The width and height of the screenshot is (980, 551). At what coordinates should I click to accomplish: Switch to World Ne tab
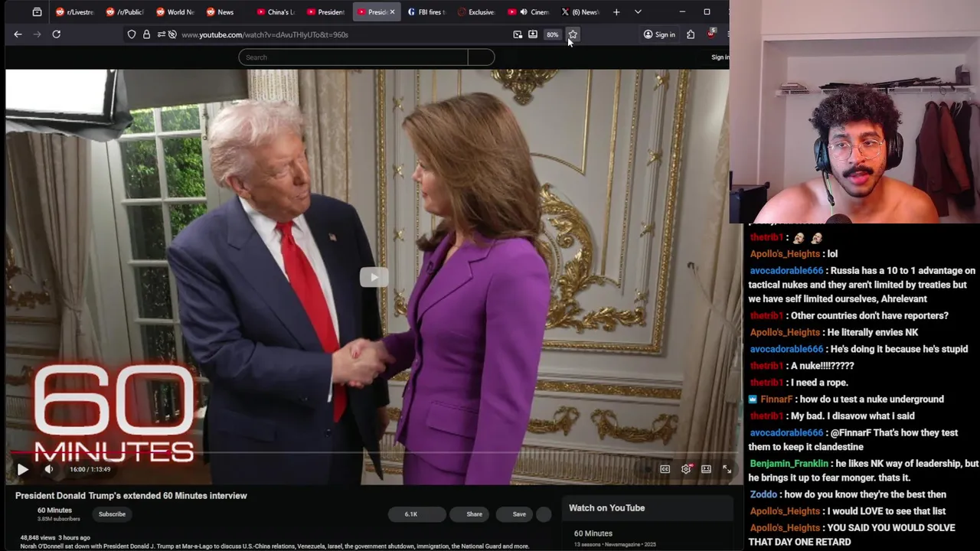tap(175, 12)
